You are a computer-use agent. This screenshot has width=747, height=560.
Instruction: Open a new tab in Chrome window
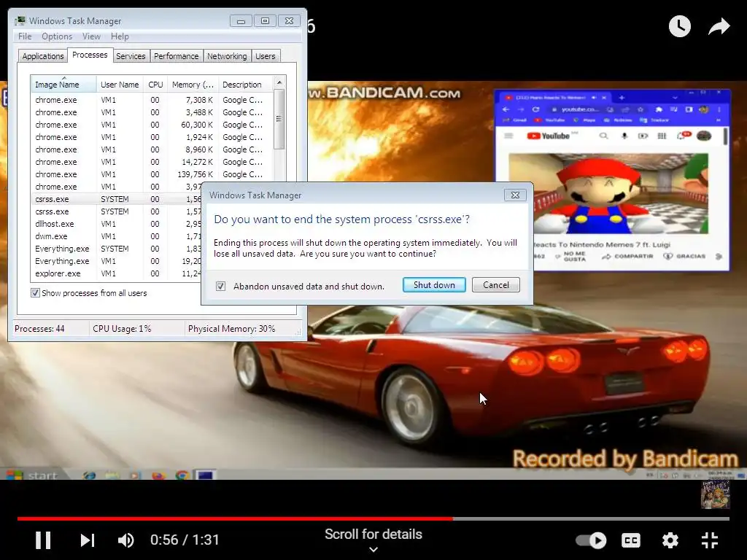tap(622, 98)
